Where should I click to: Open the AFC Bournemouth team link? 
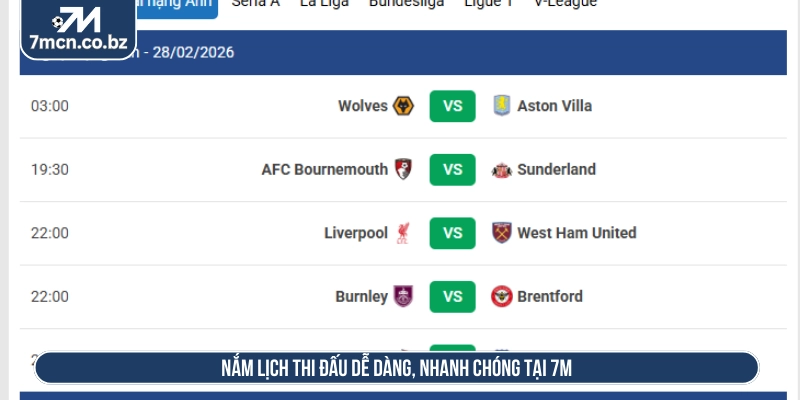[x=324, y=169]
